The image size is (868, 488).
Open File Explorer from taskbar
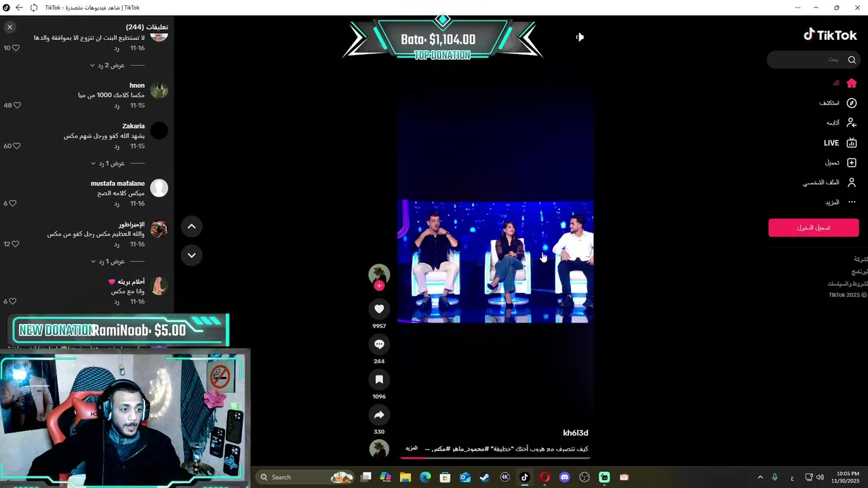tap(406, 477)
